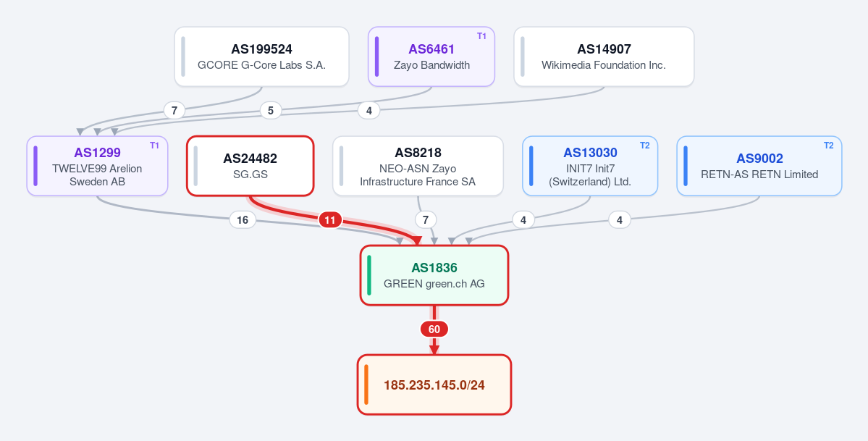This screenshot has width=868, height=441.
Task: Select the AS9002 RETN Limited node
Action: pos(759,166)
